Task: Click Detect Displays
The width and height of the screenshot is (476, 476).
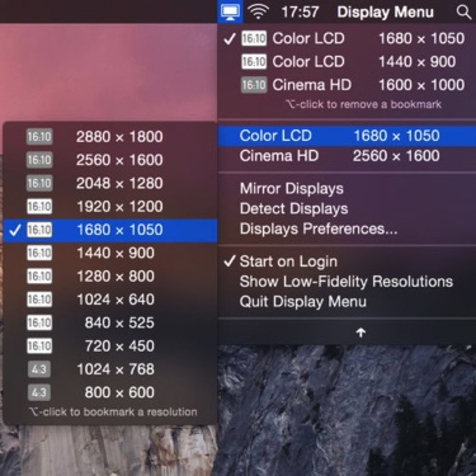Action: click(x=294, y=209)
